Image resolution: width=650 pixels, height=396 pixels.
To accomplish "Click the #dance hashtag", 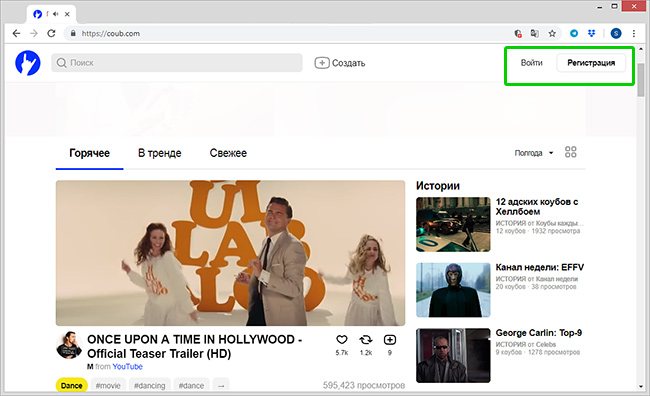I will pyautogui.click(x=192, y=386).
